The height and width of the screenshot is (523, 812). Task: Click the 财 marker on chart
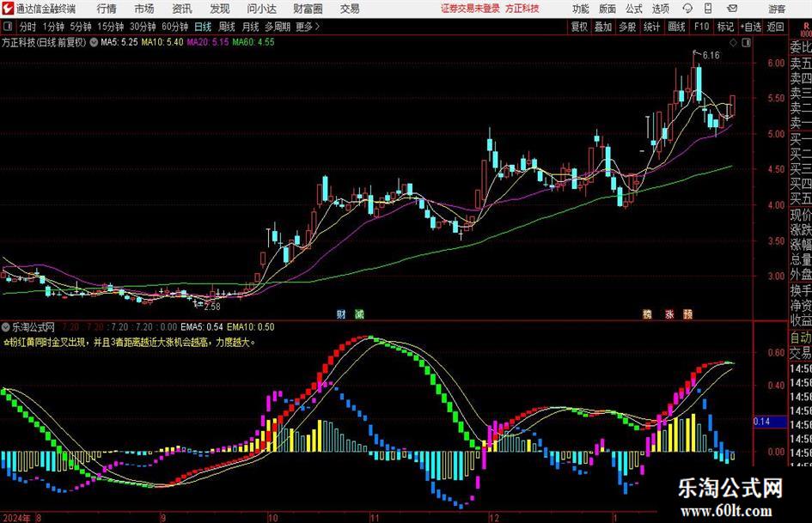pos(341,313)
